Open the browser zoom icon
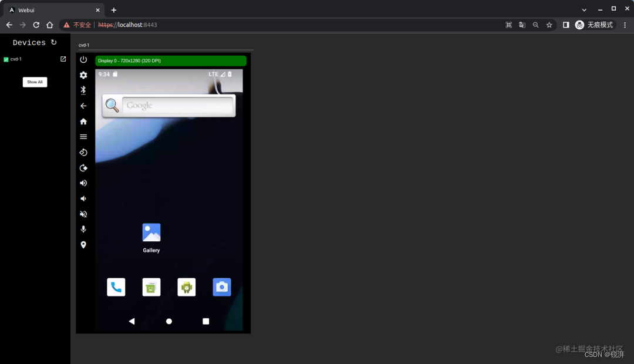Viewport: 634px width, 364px height. tap(535, 25)
